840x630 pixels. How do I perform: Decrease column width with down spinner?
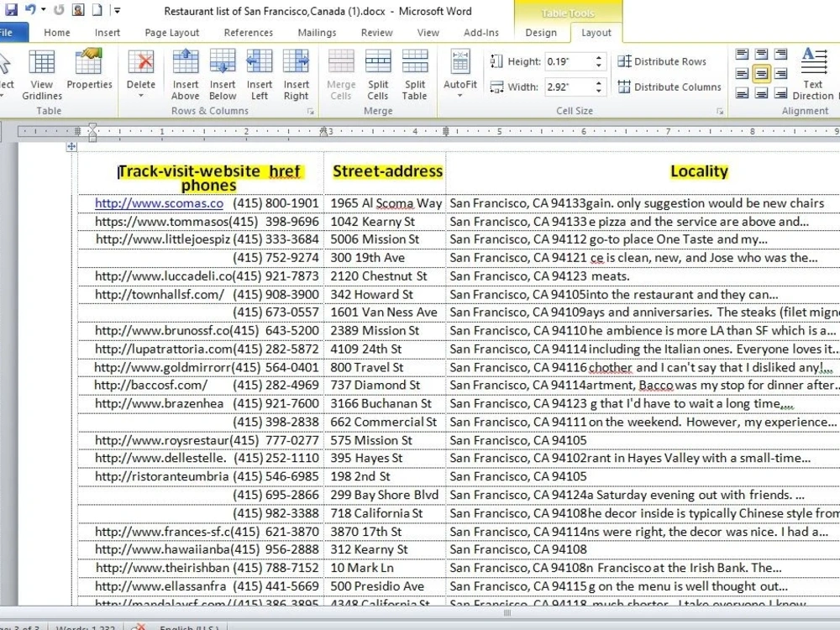point(599,91)
